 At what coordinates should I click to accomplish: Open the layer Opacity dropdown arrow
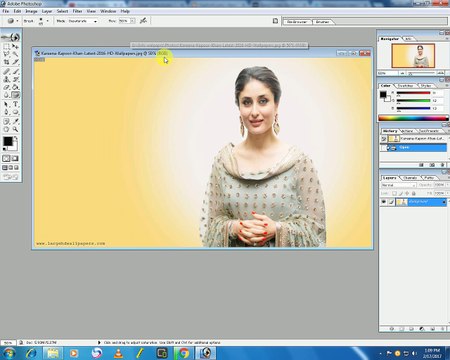(447, 185)
